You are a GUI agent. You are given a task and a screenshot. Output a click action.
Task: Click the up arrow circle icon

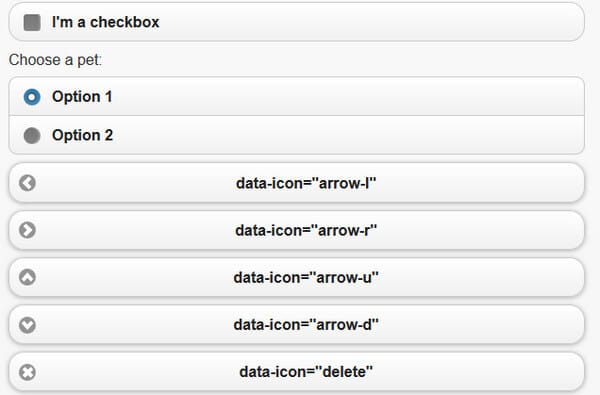pyautogui.click(x=27, y=277)
